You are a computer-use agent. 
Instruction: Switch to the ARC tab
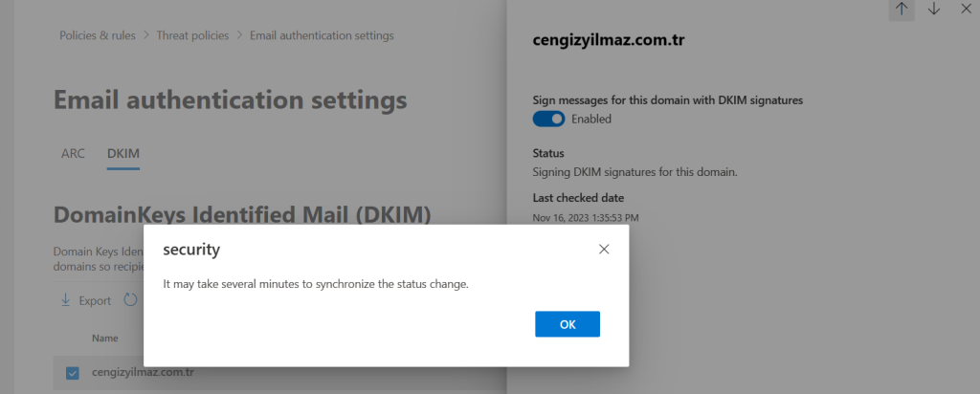click(x=73, y=153)
